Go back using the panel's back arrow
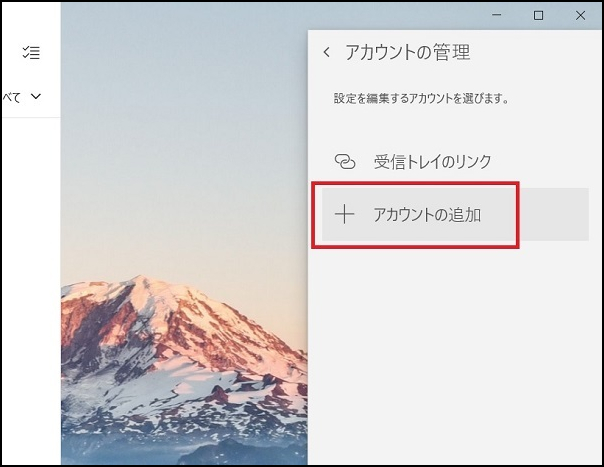The width and height of the screenshot is (604, 467). (326, 53)
